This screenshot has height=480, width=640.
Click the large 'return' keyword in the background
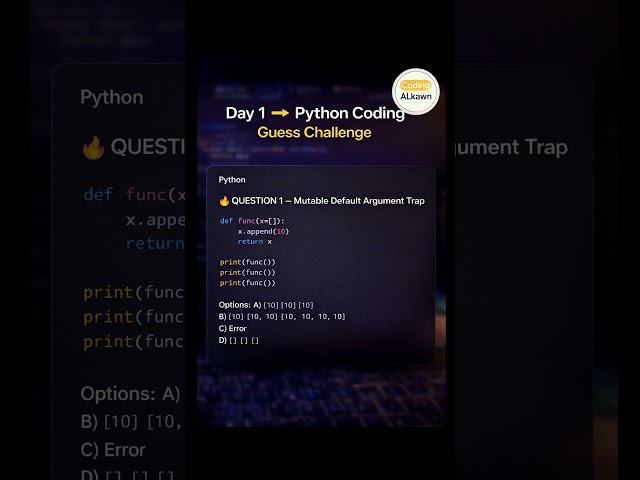pos(155,244)
